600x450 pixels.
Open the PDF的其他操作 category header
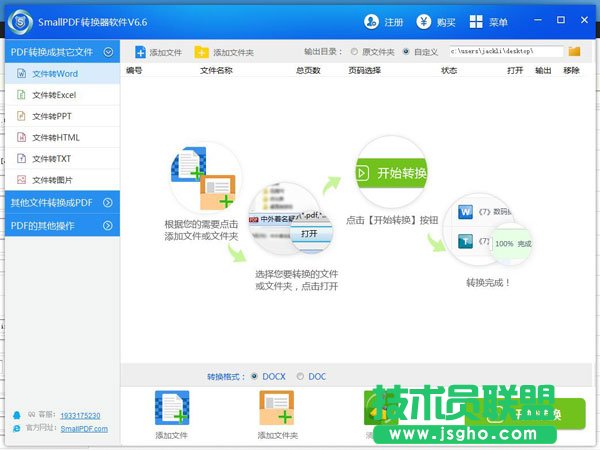[x=62, y=225]
